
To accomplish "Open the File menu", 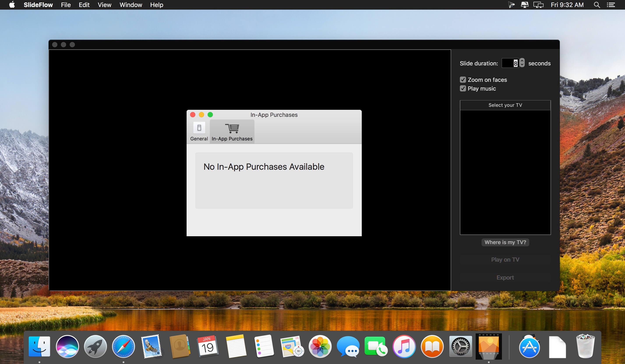I will (x=66, y=5).
